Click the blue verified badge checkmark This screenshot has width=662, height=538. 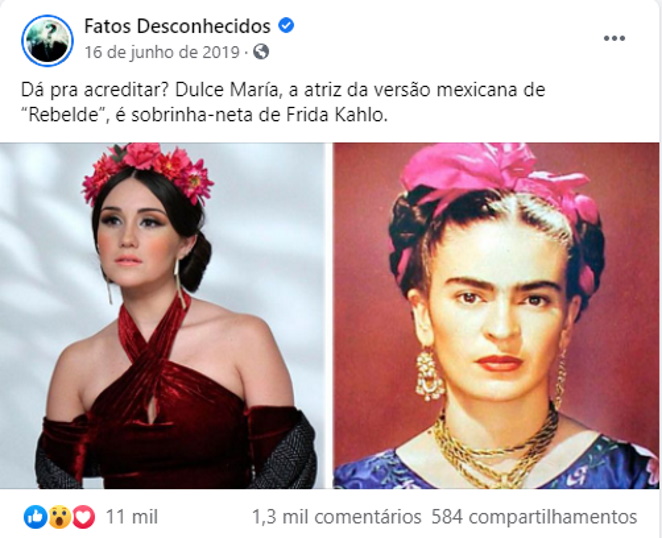[286, 26]
